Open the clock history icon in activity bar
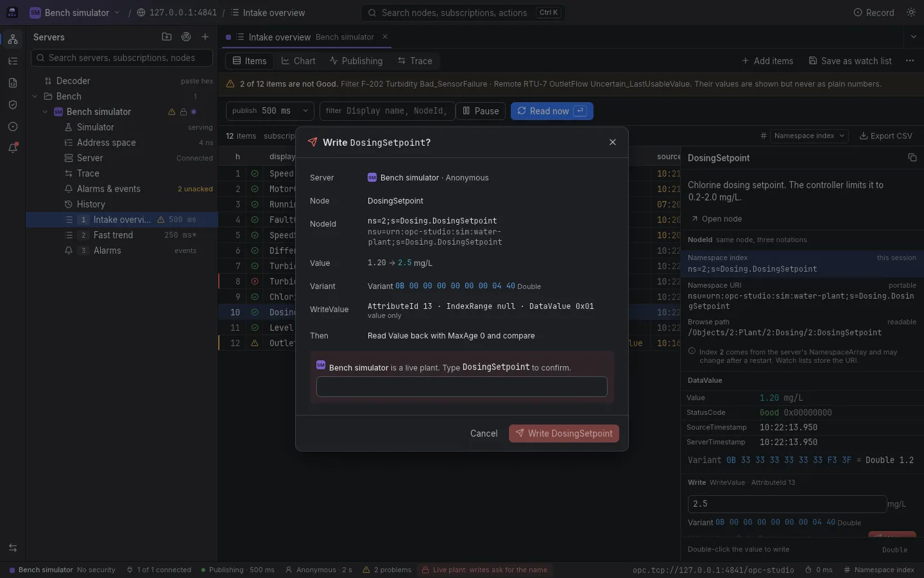This screenshot has width=924, height=578. tap(13, 127)
